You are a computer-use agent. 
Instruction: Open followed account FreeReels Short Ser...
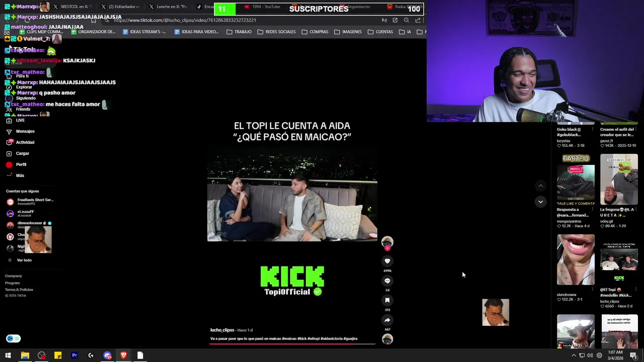click(30, 202)
